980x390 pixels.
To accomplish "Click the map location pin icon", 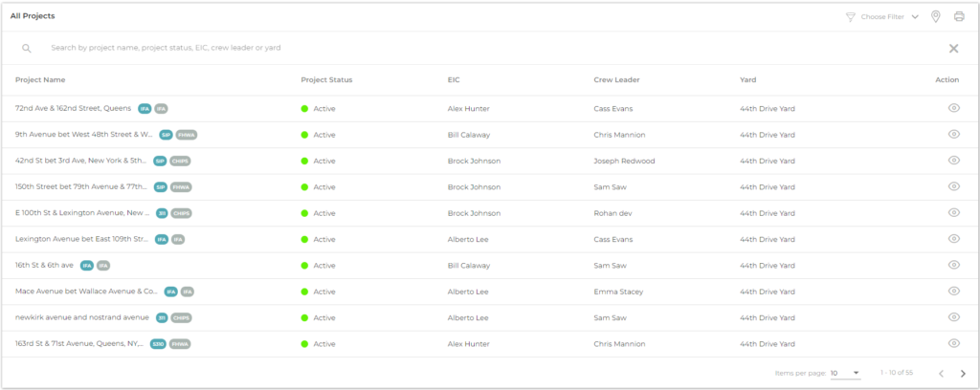I will point(935,16).
